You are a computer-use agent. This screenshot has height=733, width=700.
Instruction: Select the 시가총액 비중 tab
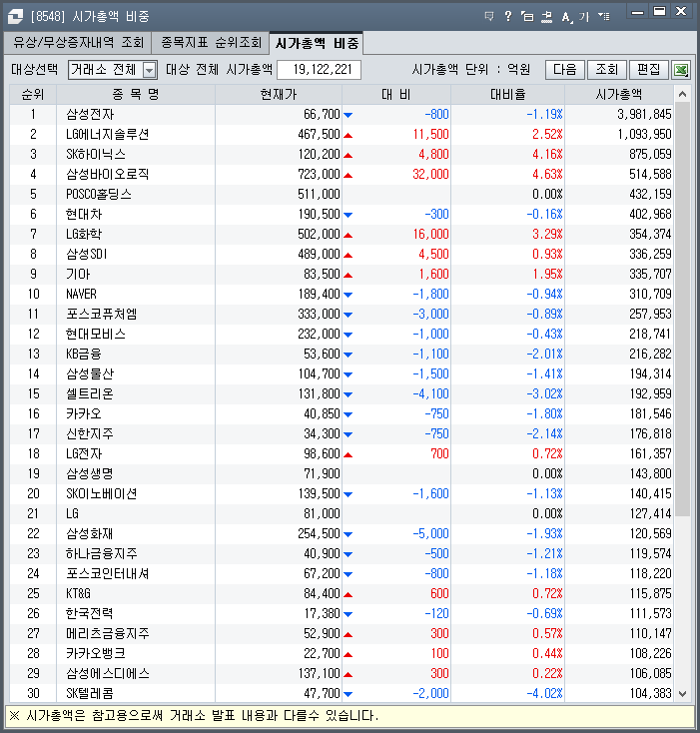click(317, 43)
